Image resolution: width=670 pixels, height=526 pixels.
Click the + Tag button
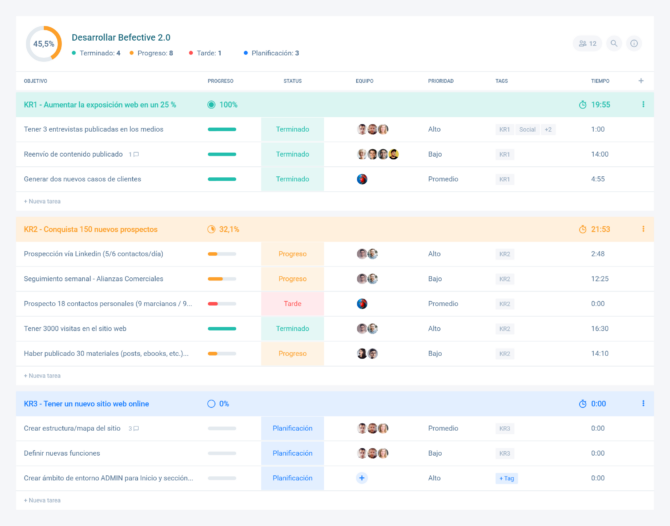click(507, 478)
